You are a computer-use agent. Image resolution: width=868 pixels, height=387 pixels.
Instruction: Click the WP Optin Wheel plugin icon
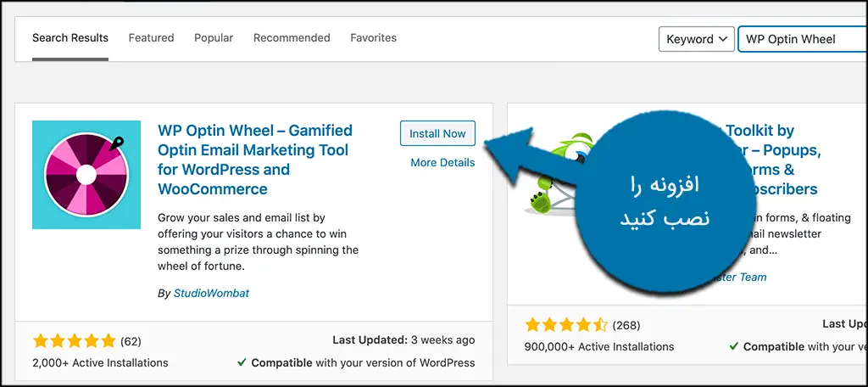pyautogui.click(x=86, y=175)
